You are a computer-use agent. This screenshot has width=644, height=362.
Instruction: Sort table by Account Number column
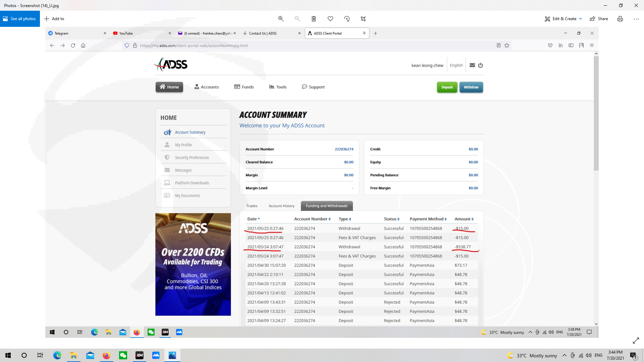click(312, 219)
